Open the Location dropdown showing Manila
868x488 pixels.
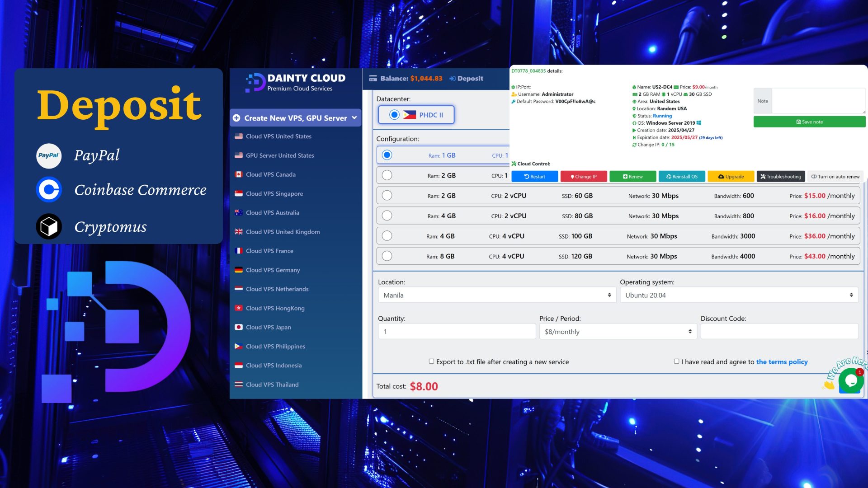(497, 295)
